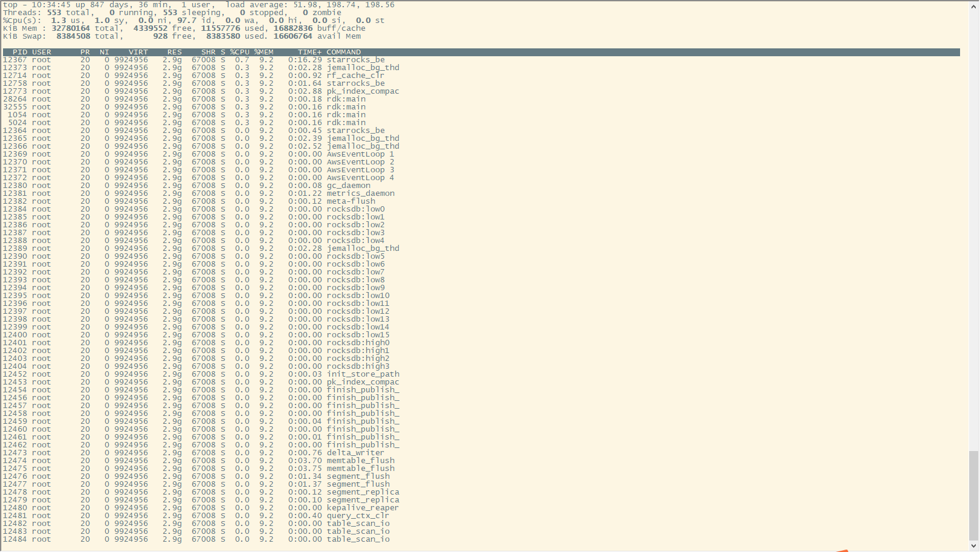Image resolution: width=980 pixels, height=552 pixels.
Task: Click the USER column header
Action: [42, 53]
